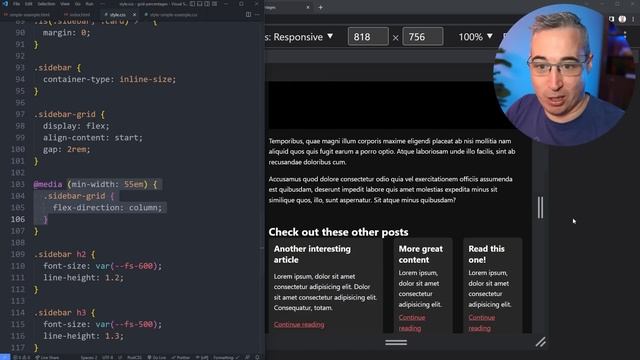This screenshot has height=360, width=640.
Task: Switch to the style.css editor tab
Action: [x=117, y=15]
